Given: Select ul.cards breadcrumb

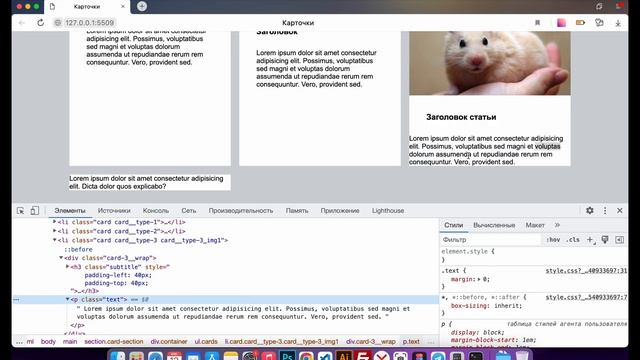Looking at the screenshot, I should (206, 341).
